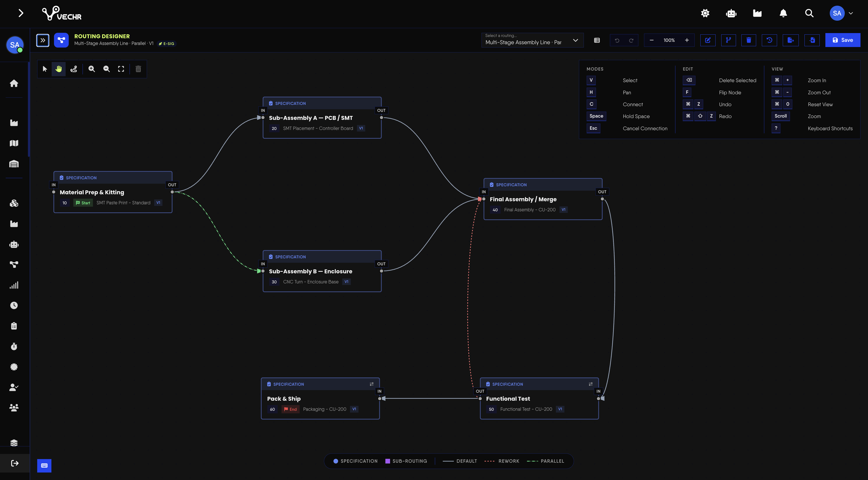The image size is (868, 480).
Task: Toggle the keyboard shortcuts panel button
Action: coord(44,466)
